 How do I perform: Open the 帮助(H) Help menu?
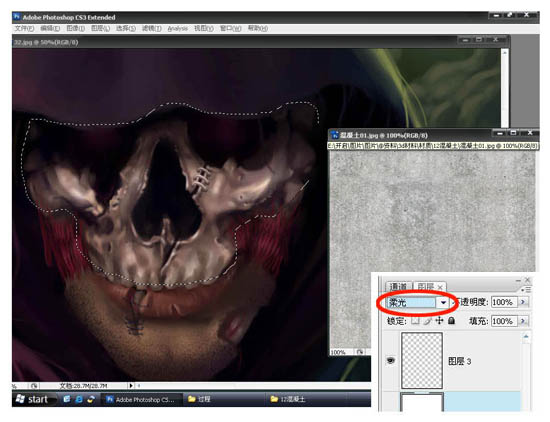258,28
